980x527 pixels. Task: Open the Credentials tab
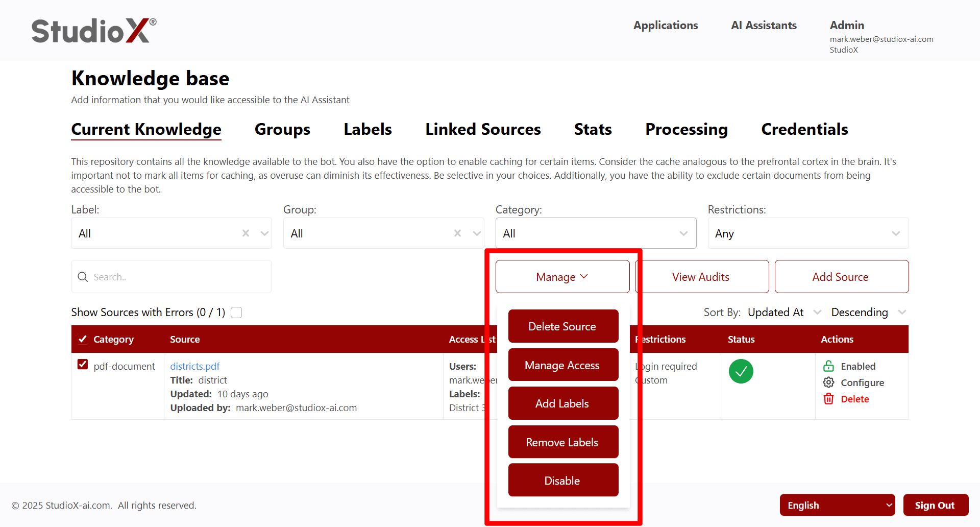(x=804, y=129)
